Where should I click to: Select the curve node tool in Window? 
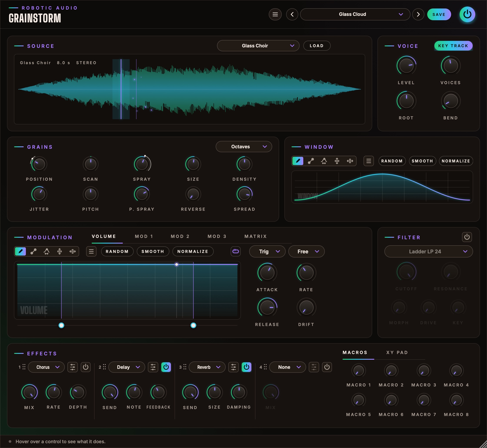point(324,161)
